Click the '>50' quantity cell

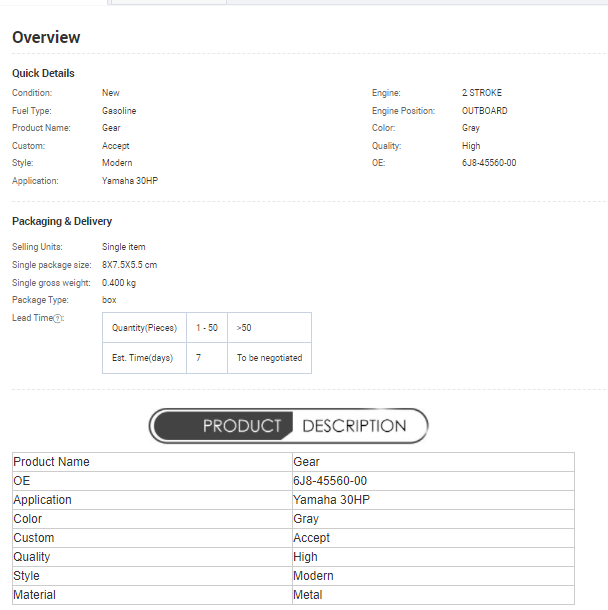click(x=244, y=328)
